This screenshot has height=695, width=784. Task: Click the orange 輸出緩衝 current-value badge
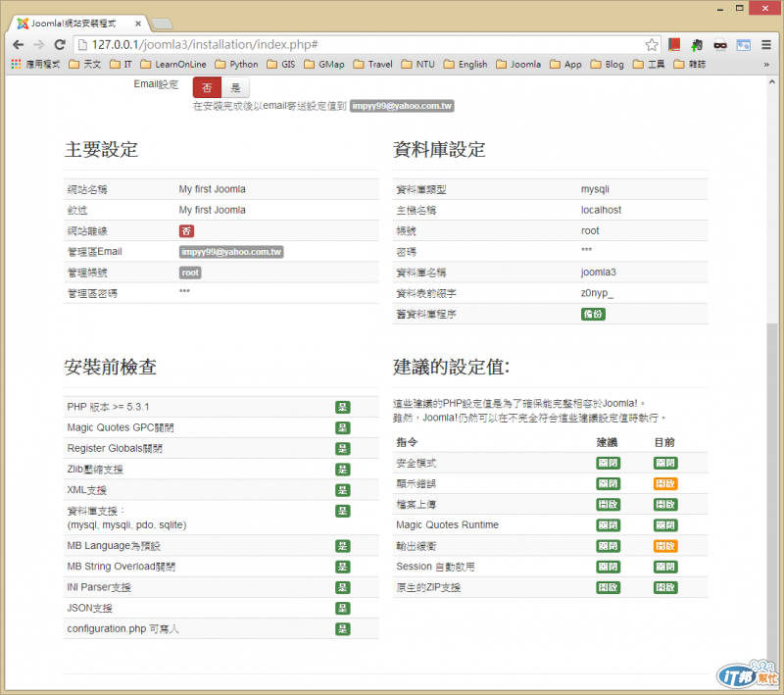coord(665,546)
